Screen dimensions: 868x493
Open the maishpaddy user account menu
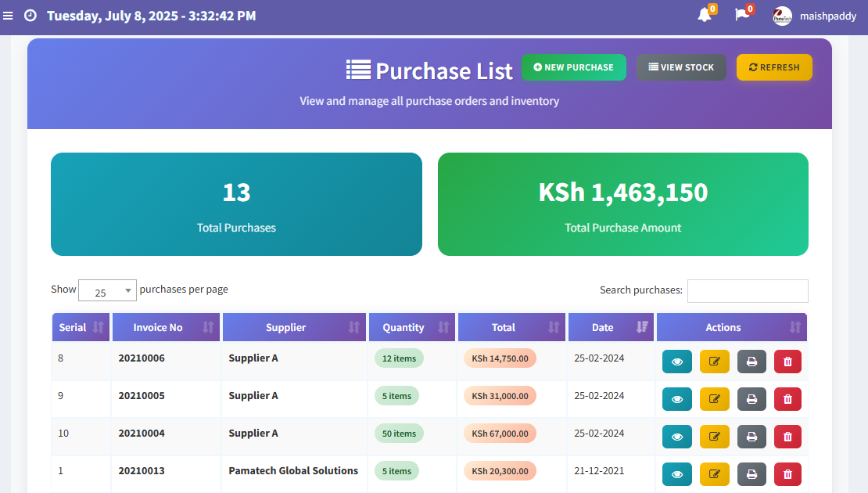[814, 16]
